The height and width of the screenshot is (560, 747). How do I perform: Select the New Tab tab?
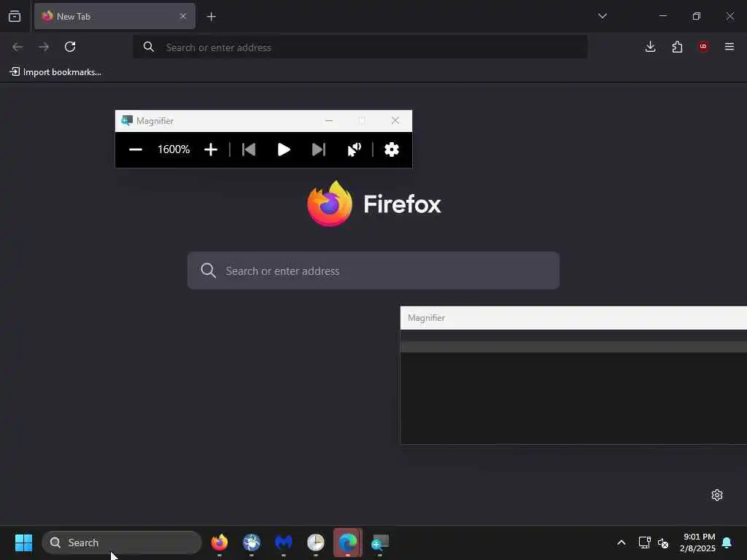click(x=115, y=16)
